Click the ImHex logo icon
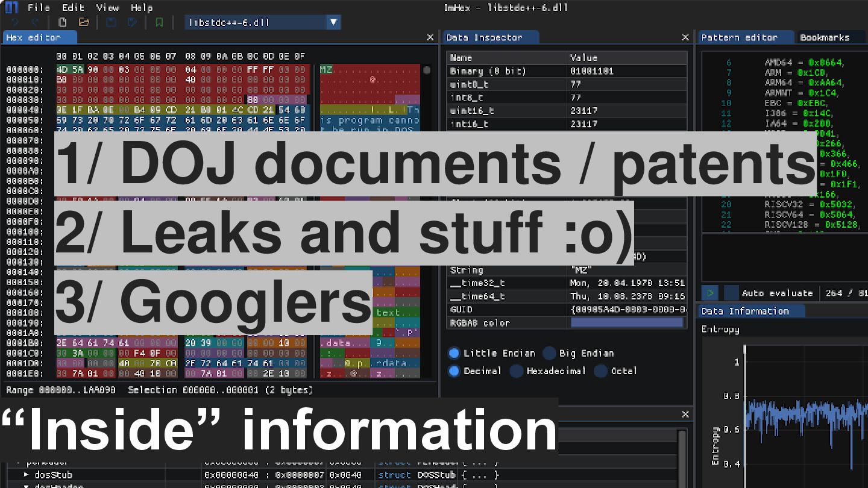 coord(11,8)
